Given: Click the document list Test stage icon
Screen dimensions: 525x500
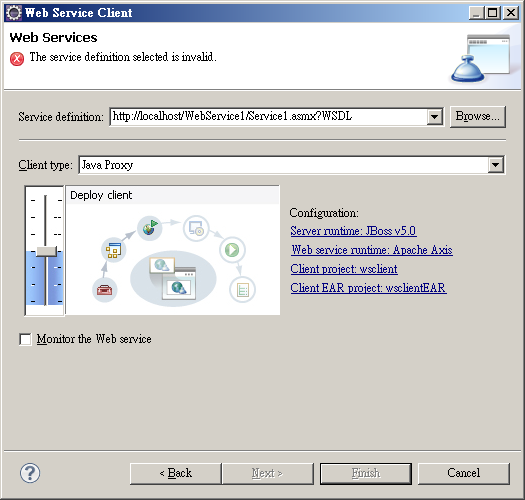Looking at the screenshot, I should [242, 290].
